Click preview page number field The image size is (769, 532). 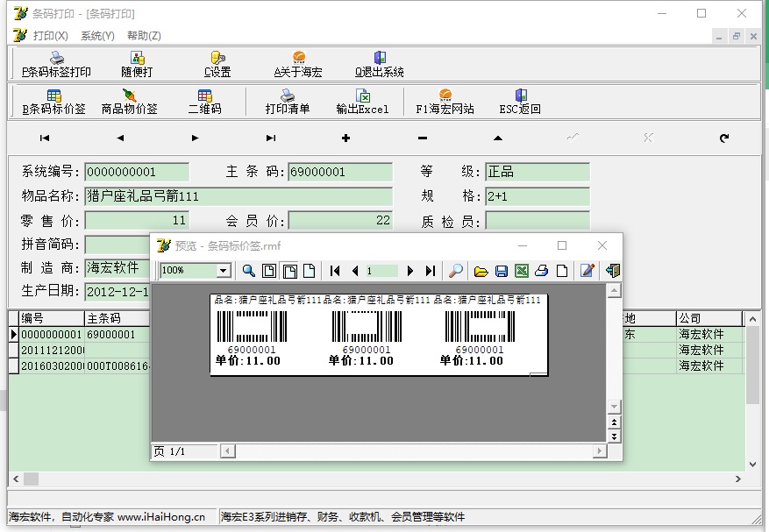381,271
